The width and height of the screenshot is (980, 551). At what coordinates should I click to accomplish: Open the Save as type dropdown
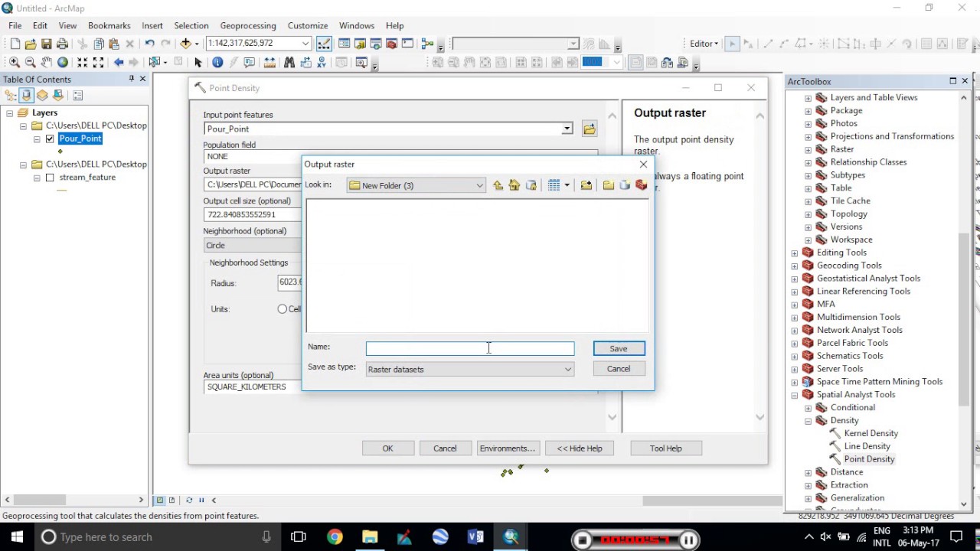pyautogui.click(x=568, y=370)
